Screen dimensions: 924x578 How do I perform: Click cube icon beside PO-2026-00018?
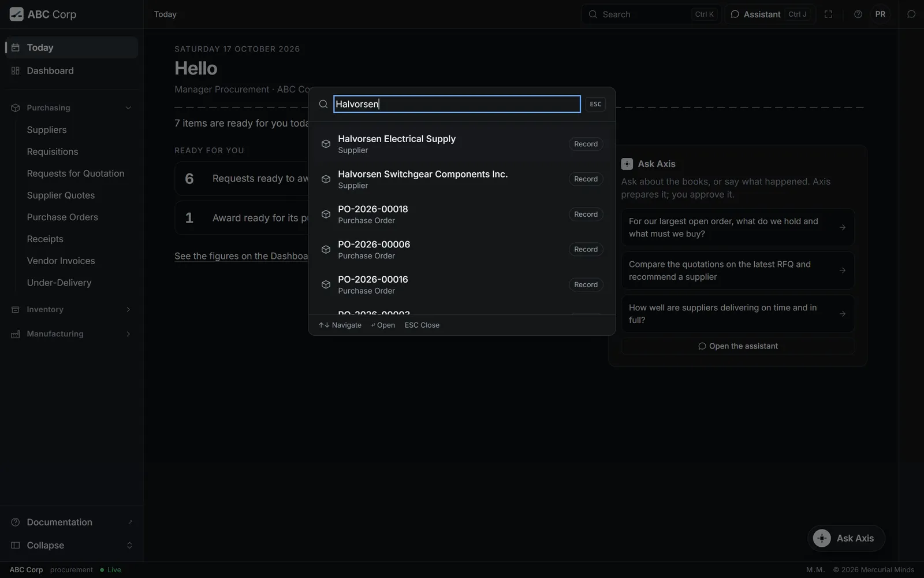326,214
